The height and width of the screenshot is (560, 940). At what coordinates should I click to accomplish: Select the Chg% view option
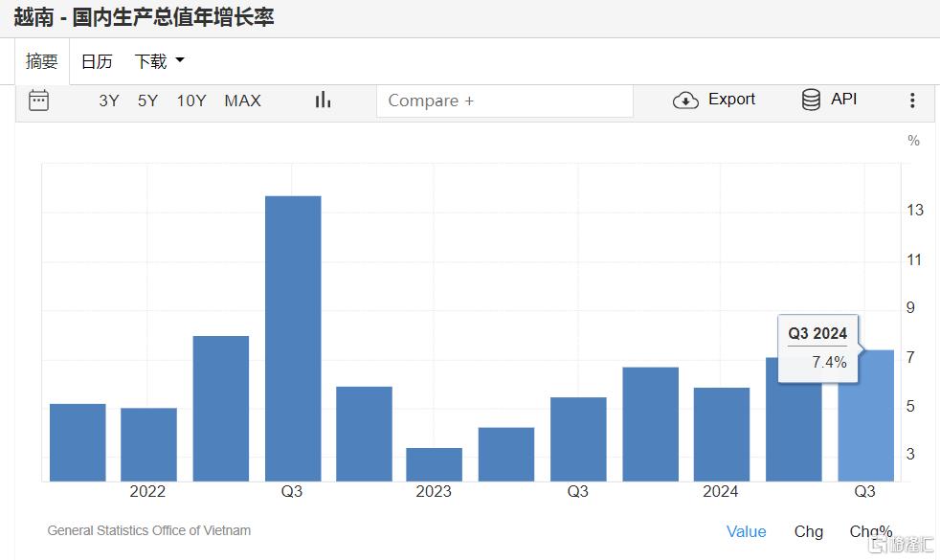pyautogui.click(x=870, y=531)
